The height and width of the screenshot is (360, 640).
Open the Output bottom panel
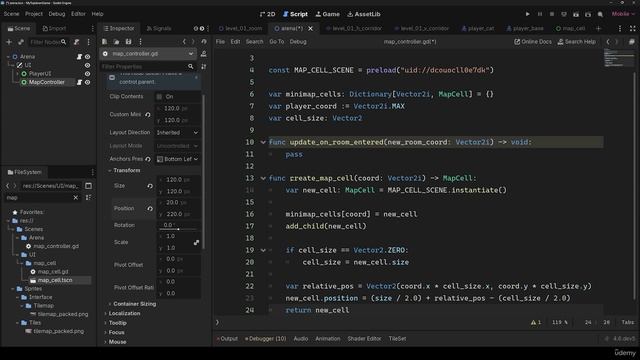(x=227, y=339)
